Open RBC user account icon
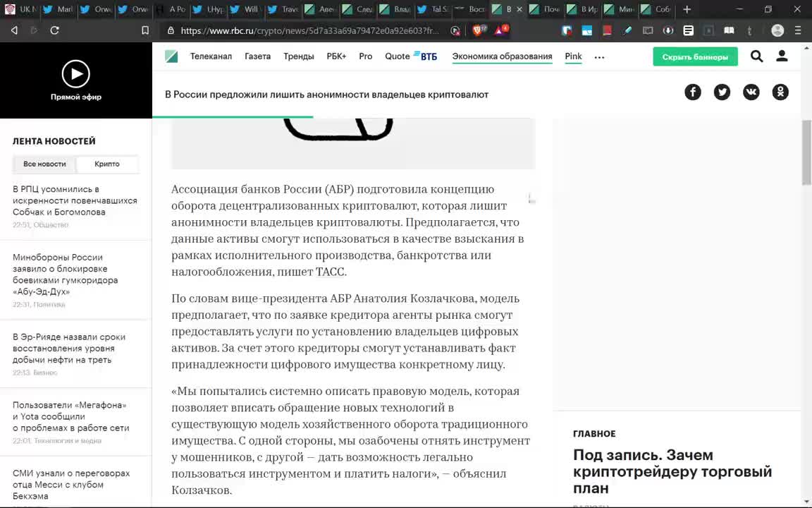 782,56
